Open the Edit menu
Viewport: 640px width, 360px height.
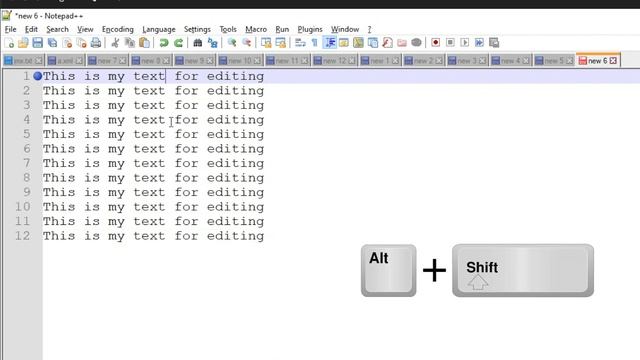(x=31, y=29)
